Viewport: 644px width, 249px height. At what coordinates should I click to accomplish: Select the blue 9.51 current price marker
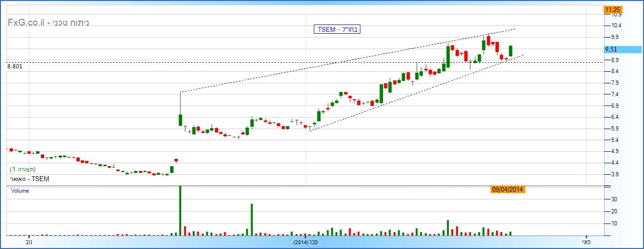click(622, 49)
